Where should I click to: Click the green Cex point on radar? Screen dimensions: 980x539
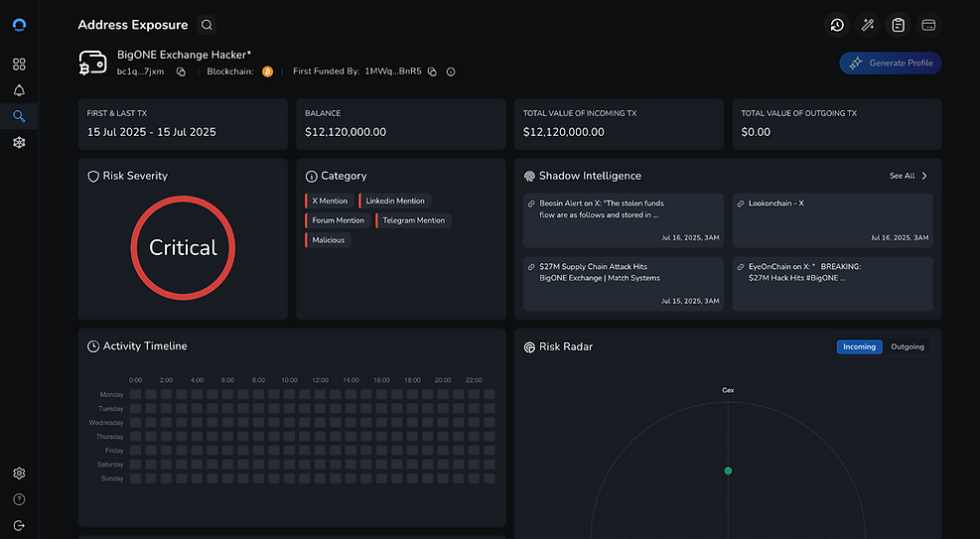(728, 471)
